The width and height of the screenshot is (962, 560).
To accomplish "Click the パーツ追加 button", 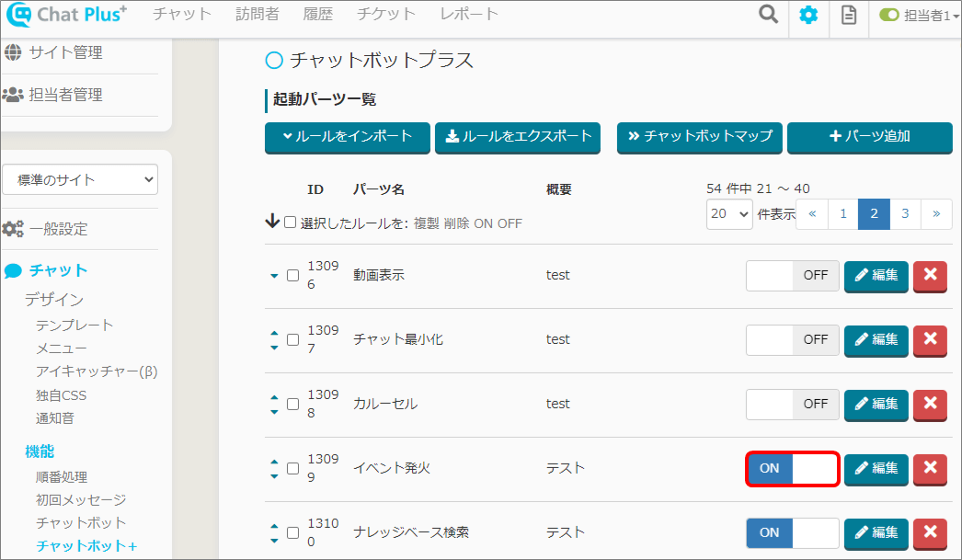I will (870, 137).
